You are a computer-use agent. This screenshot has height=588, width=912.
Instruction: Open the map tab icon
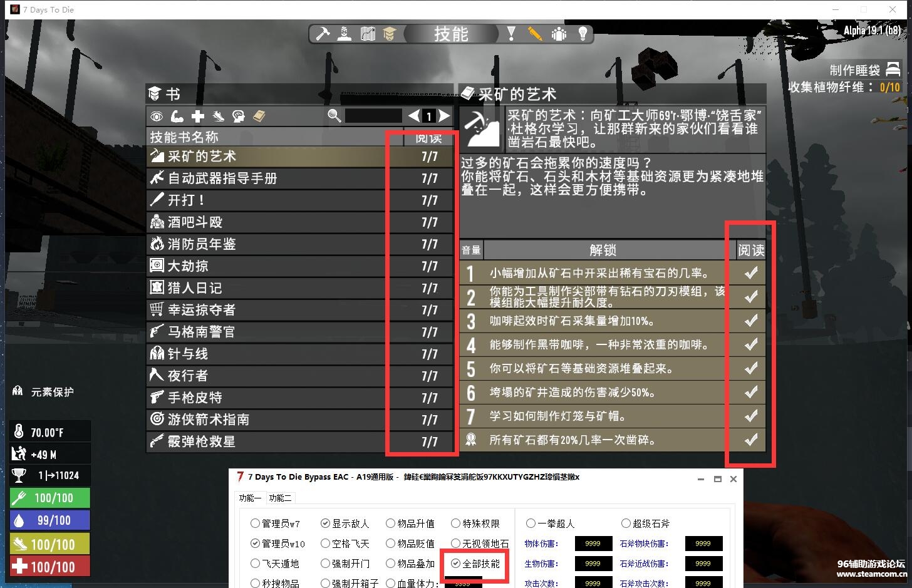pos(368,34)
